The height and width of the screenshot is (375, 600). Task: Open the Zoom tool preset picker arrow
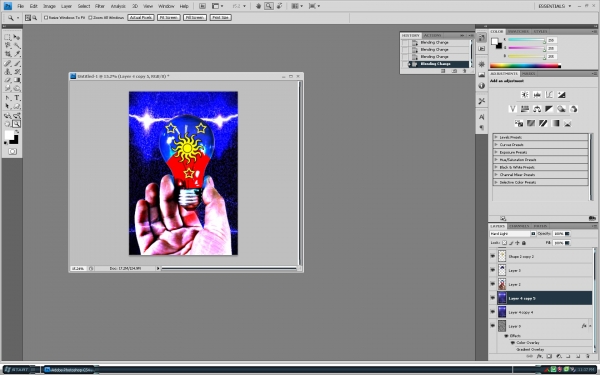pos(18,18)
